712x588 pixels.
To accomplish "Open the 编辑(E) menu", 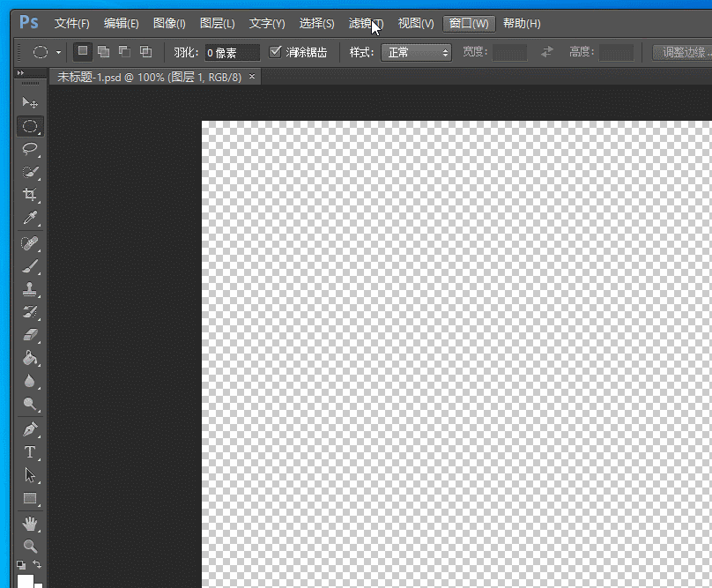I will (x=122, y=23).
